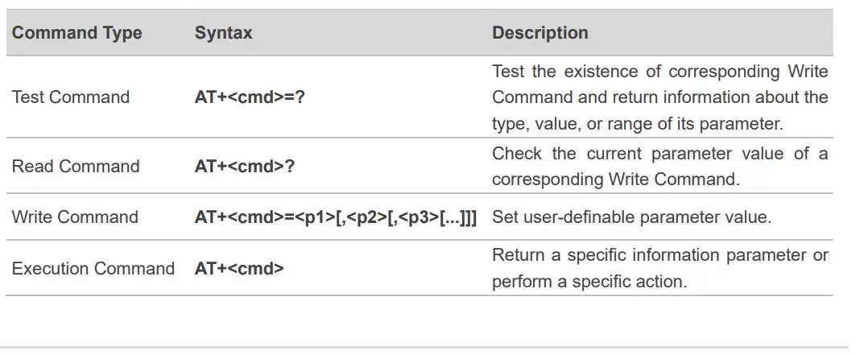The image size is (868, 355).
Task: Select the Read Command cell
Action: tap(76, 167)
